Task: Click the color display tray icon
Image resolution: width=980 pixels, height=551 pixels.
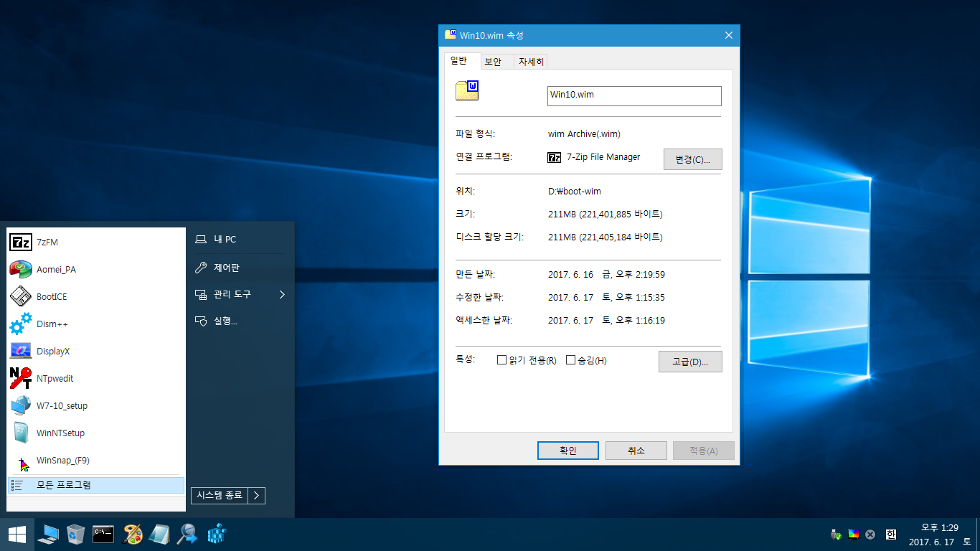Action: click(853, 534)
